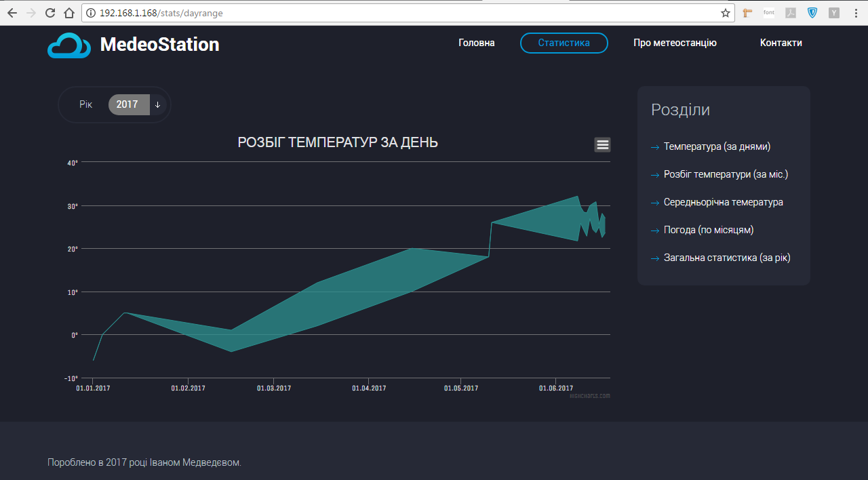
Task: View site info icon in address bar
Action: pyautogui.click(x=91, y=13)
